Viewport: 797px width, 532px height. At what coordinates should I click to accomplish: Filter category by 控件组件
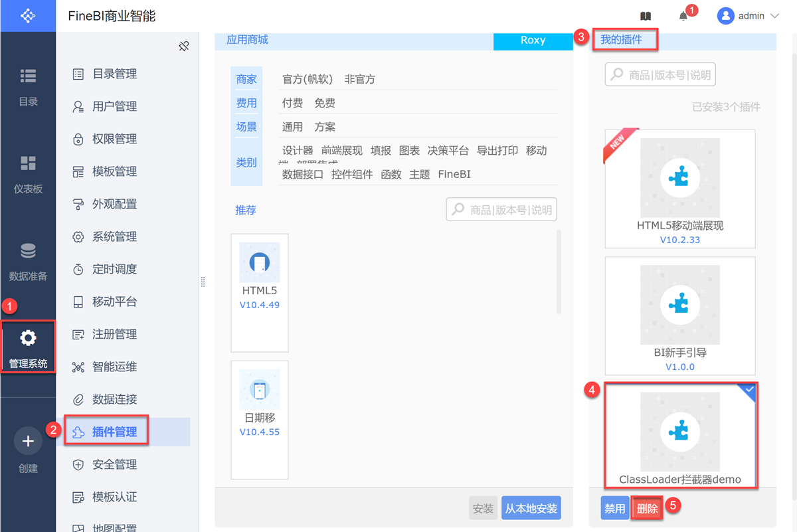click(x=352, y=175)
